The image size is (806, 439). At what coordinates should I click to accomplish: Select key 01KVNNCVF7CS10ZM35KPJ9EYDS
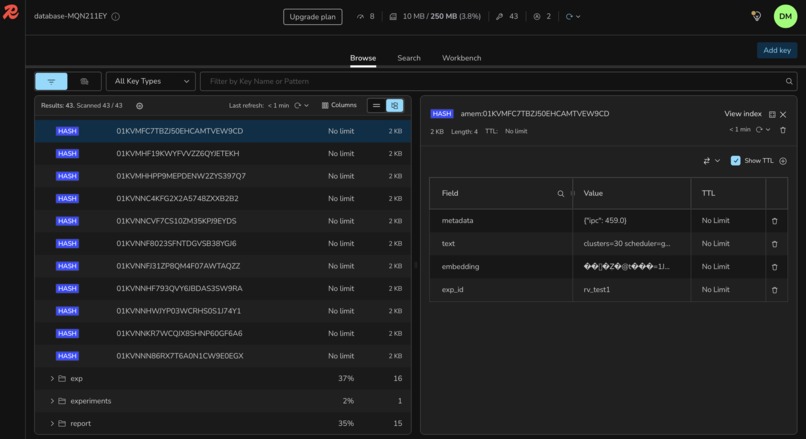point(223,221)
